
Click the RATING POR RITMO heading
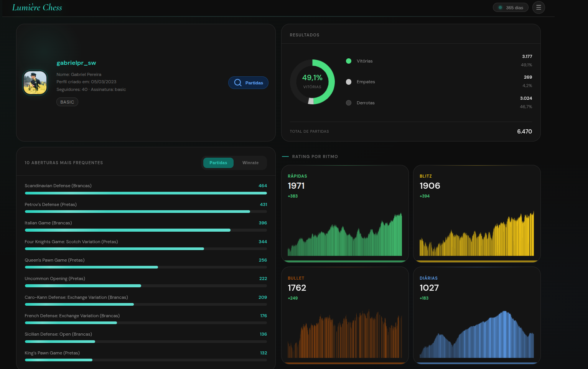click(315, 156)
